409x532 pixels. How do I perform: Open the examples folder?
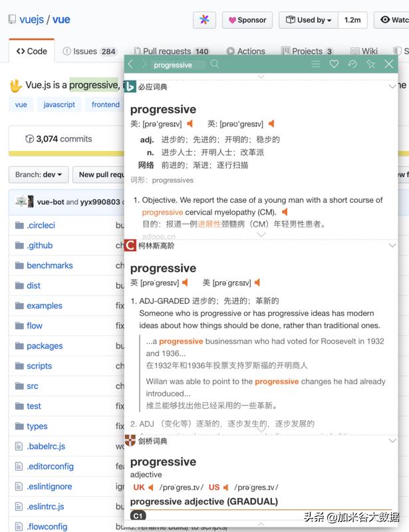pos(45,306)
